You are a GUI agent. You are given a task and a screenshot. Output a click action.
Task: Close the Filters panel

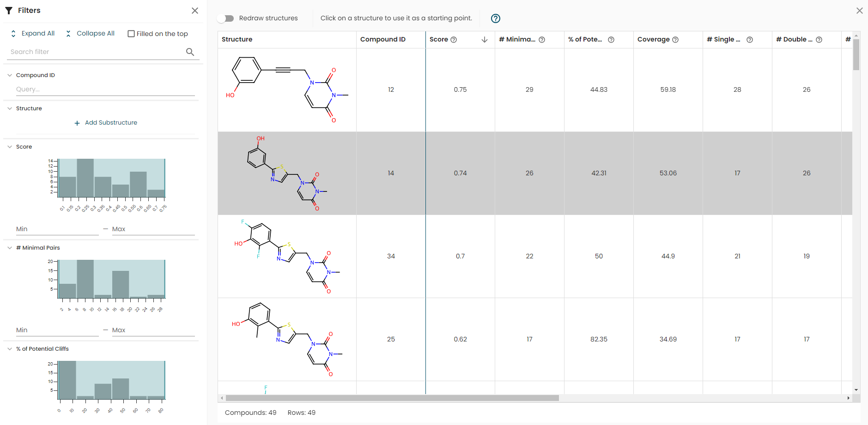click(195, 11)
